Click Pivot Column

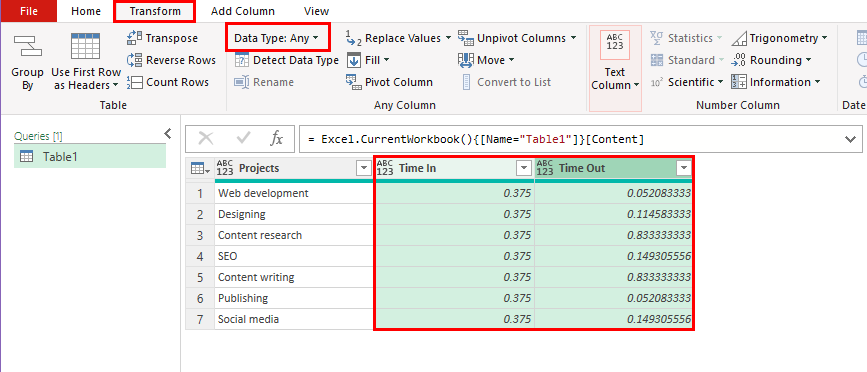coord(389,82)
